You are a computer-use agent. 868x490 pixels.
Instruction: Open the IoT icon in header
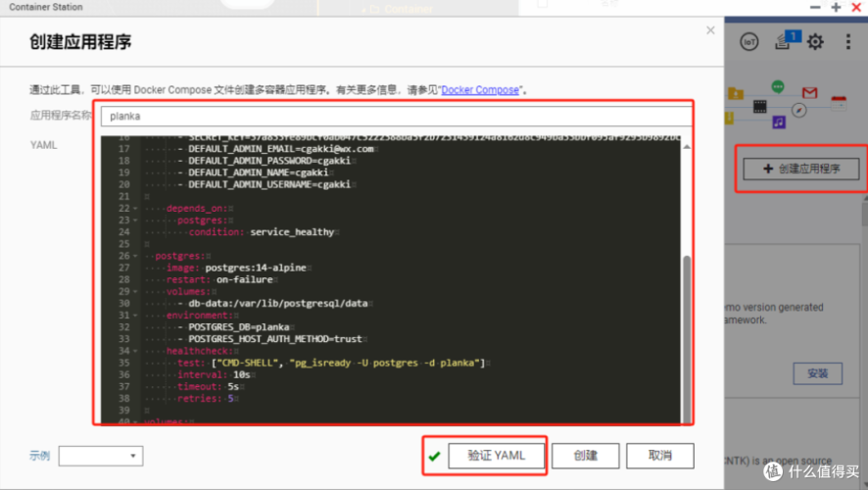click(749, 41)
